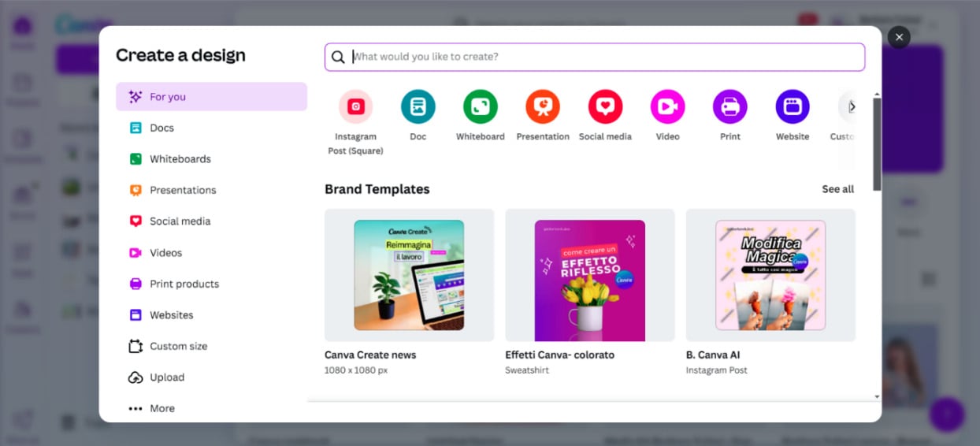Click the magnifier icon in search bar
The width and height of the screenshot is (980, 446).
click(338, 57)
